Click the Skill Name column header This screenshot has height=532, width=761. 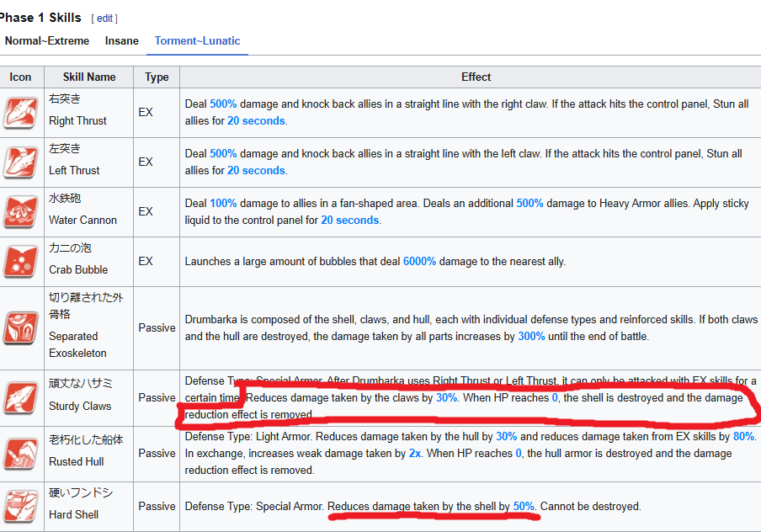89,77
